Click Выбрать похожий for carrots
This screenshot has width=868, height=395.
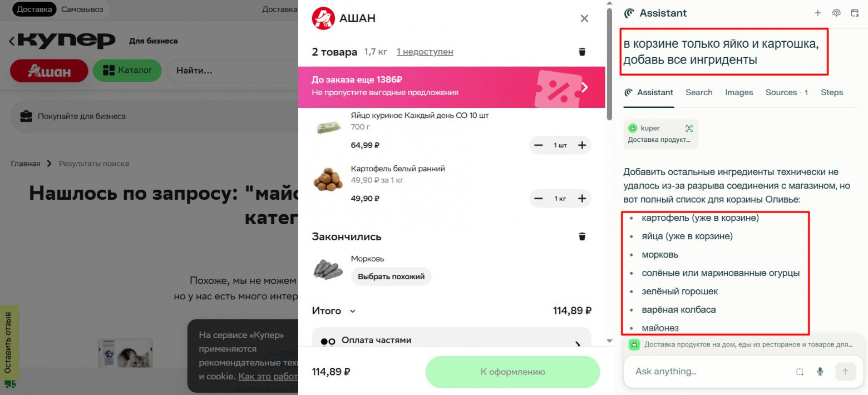[x=391, y=276]
